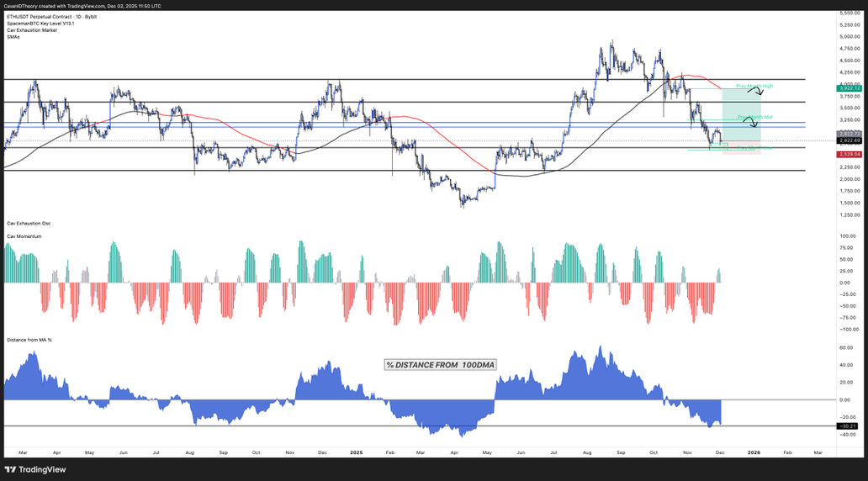Click the upper curved arrow near Prev Month High
The image size is (868, 481).
click(759, 92)
